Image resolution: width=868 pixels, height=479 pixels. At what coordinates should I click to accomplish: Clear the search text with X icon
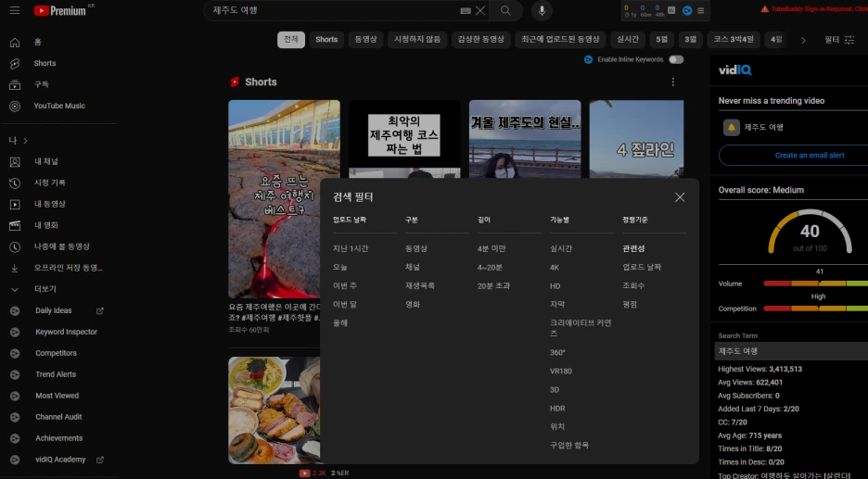click(x=480, y=10)
